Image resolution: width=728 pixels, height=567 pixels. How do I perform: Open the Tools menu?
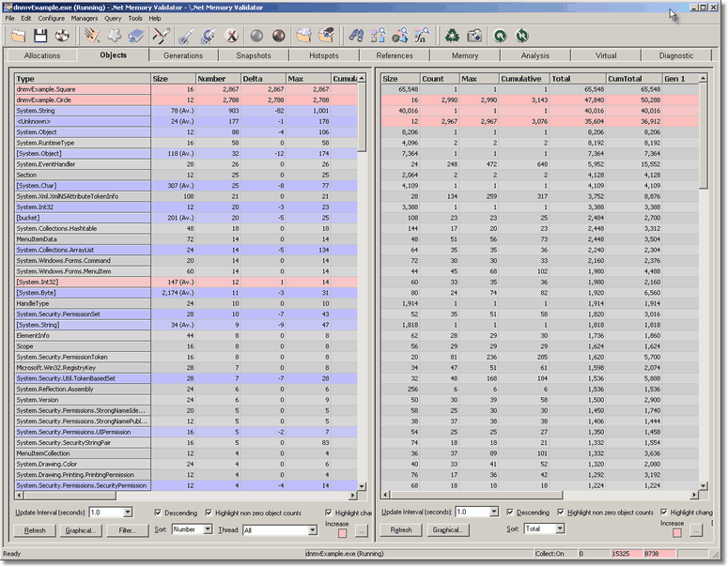point(135,18)
